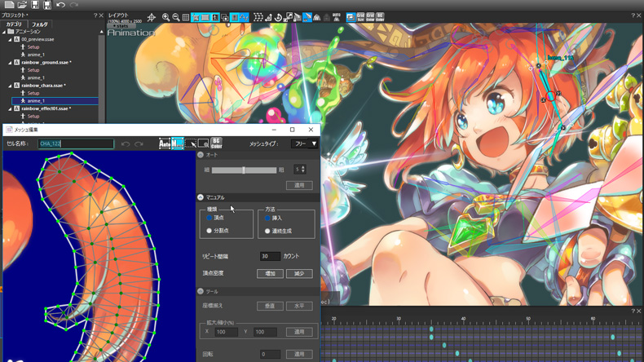644x362 pixels.
Task: Open BG Color in mesh editor
Action: [217, 143]
